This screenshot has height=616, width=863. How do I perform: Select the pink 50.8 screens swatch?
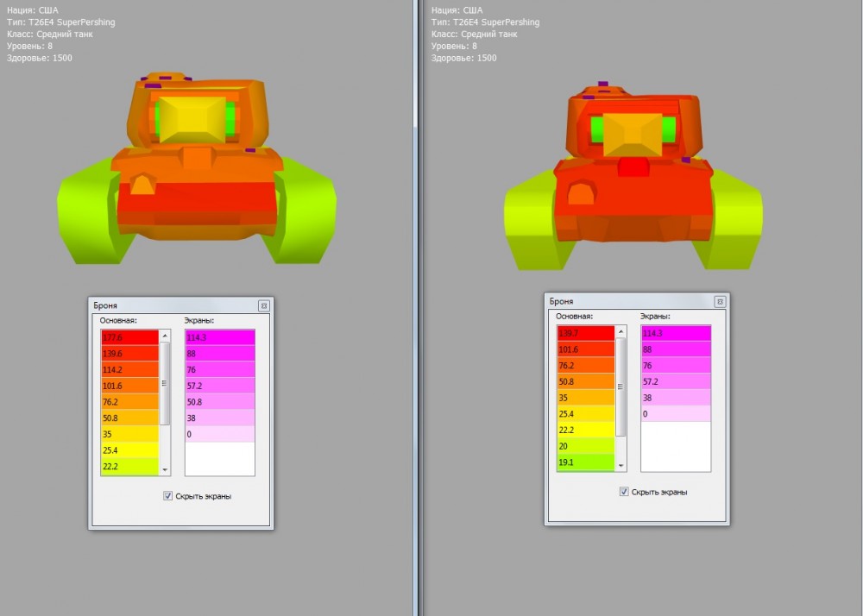tap(219, 402)
